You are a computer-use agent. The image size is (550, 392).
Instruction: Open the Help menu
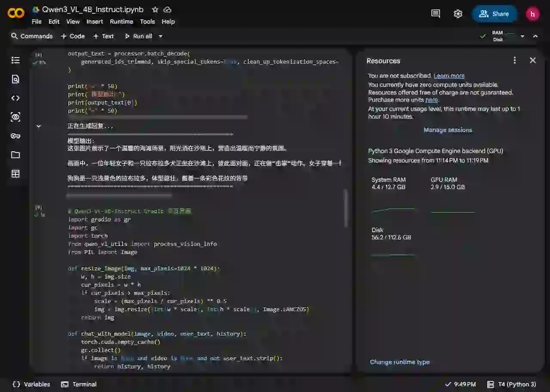[x=168, y=21]
